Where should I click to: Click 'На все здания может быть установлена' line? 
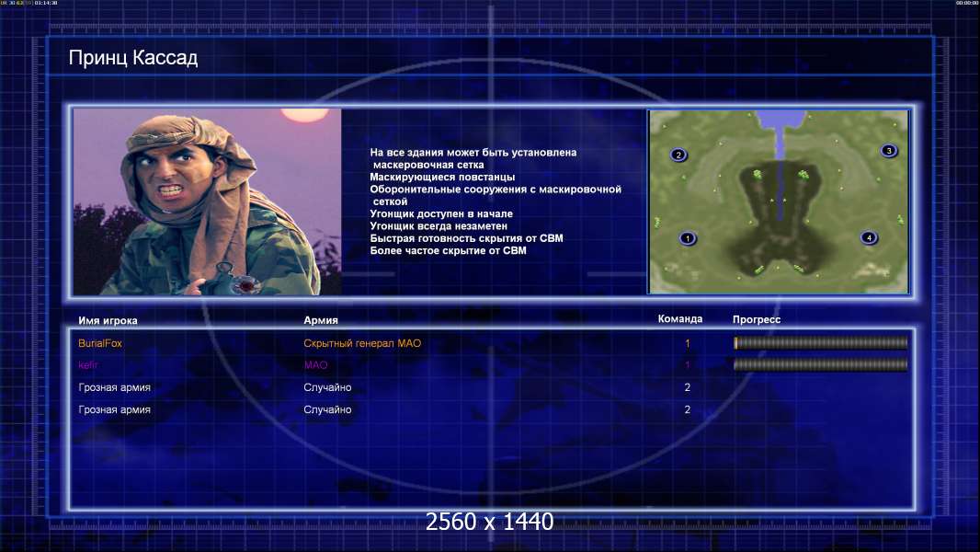(473, 153)
